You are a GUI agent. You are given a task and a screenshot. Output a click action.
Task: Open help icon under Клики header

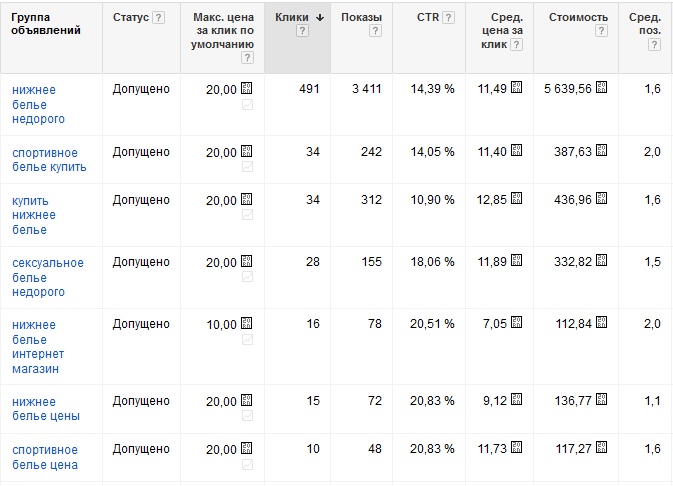302,31
